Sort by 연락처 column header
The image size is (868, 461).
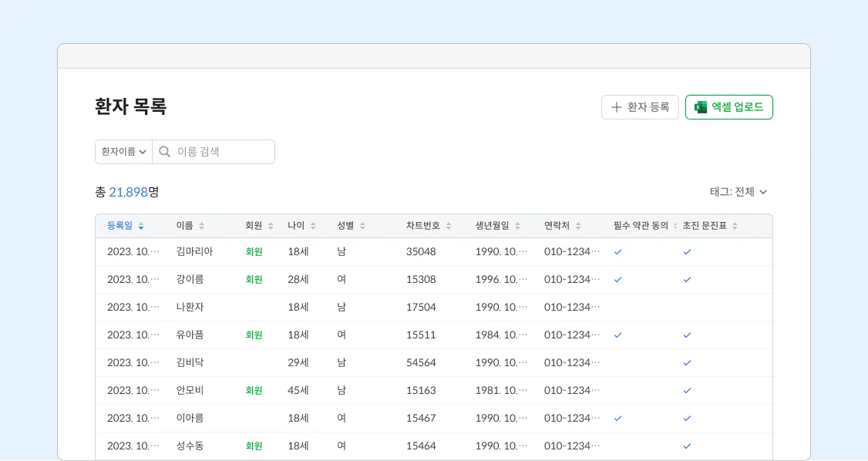pyautogui.click(x=563, y=226)
